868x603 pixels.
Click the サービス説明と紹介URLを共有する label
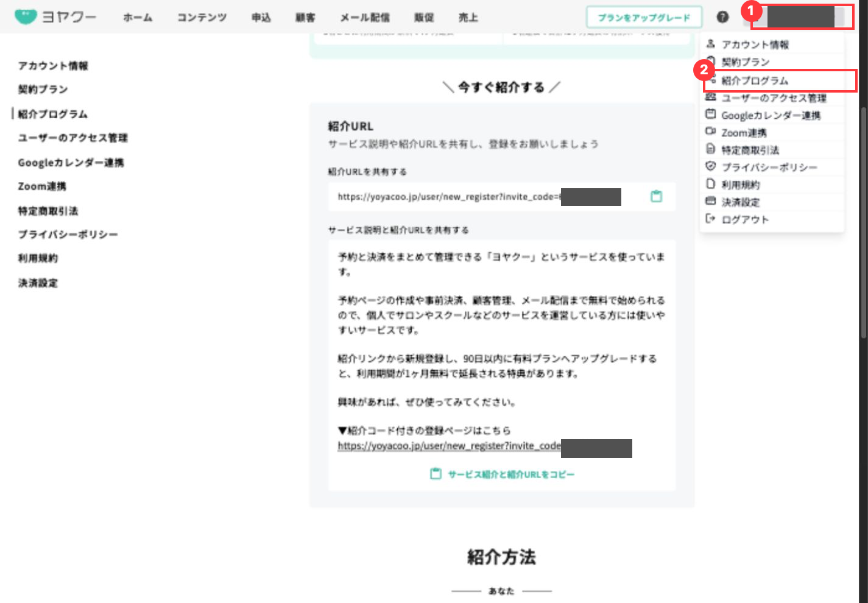(398, 230)
